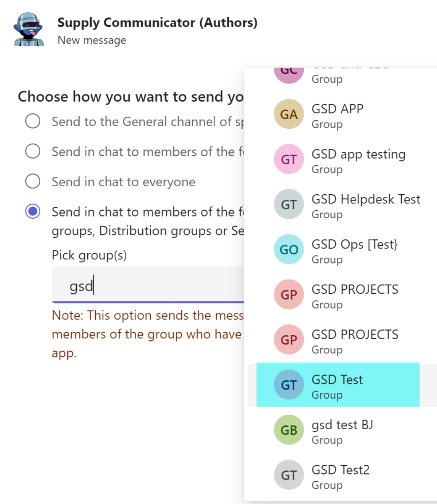Click the pink GT avatar for GSD app testing
Image resolution: width=437 pixels, height=504 pixels.
tap(289, 159)
